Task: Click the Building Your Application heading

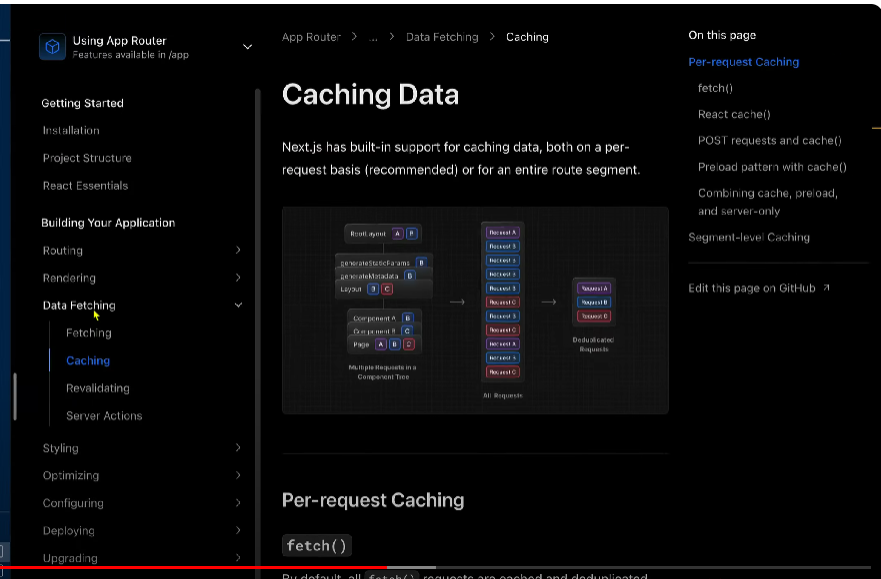Action: click(108, 223)
